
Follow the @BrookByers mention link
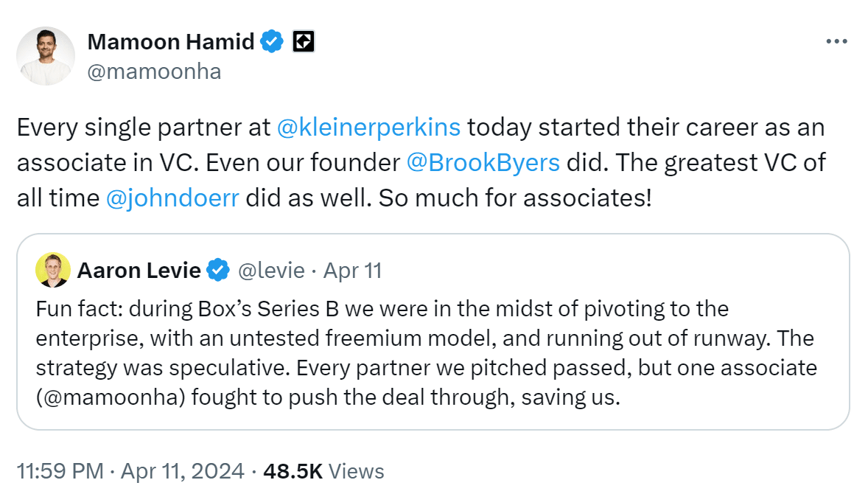pos(483,162)
